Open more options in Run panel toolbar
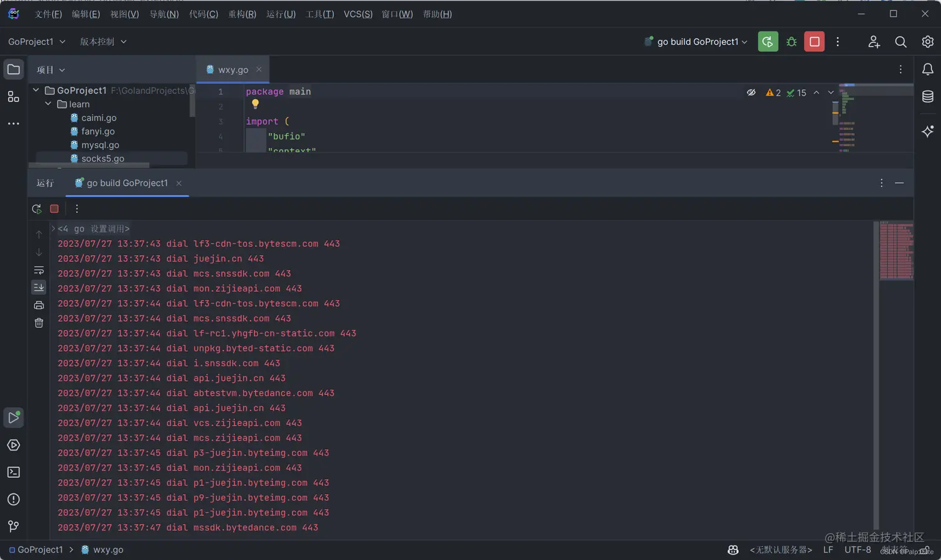 [77, 209]
